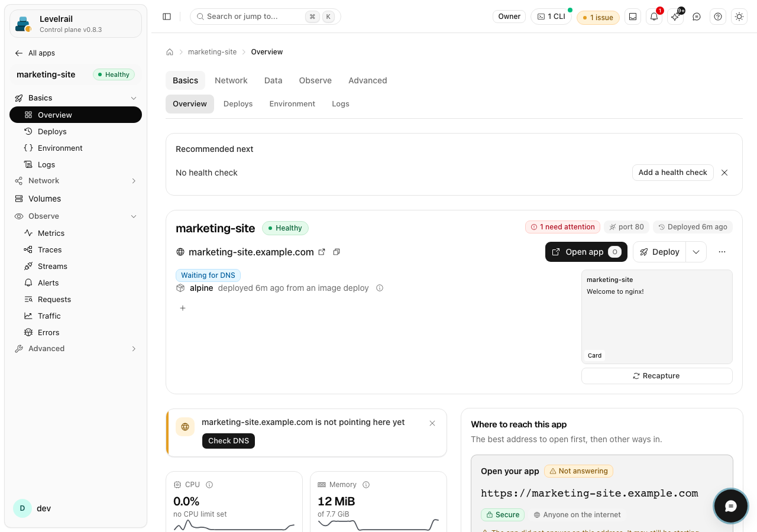Click the 1 issue badge

(598, 18)
